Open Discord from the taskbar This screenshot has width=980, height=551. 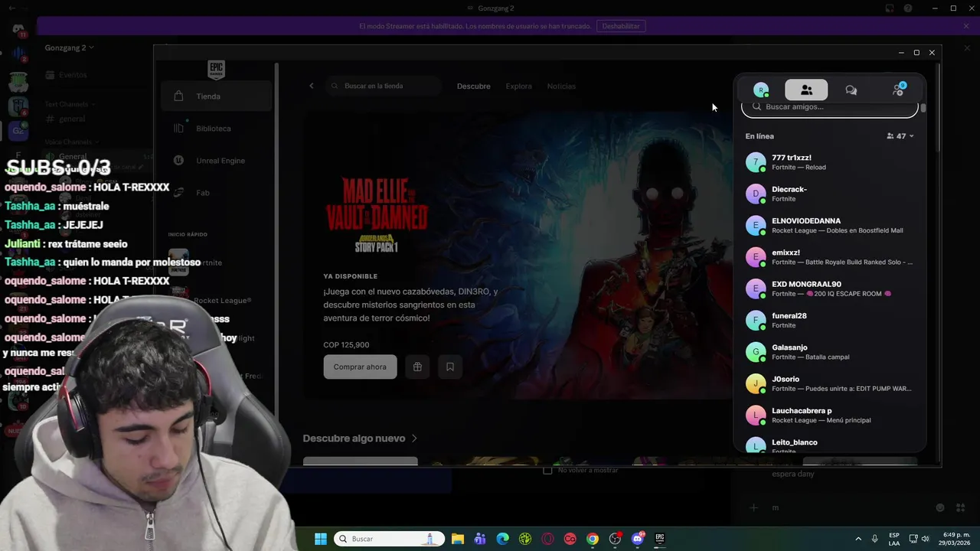(638, 539)
